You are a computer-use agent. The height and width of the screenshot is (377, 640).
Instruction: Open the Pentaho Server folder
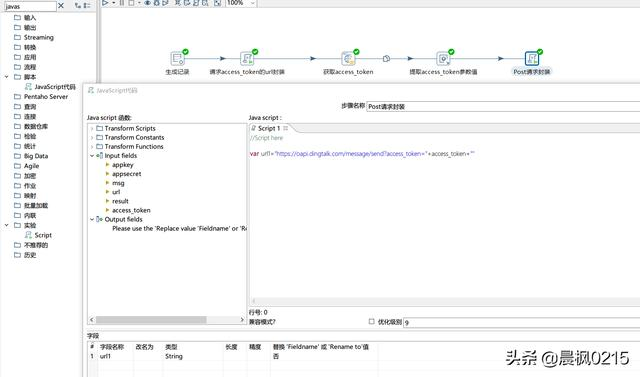(41, 97)
